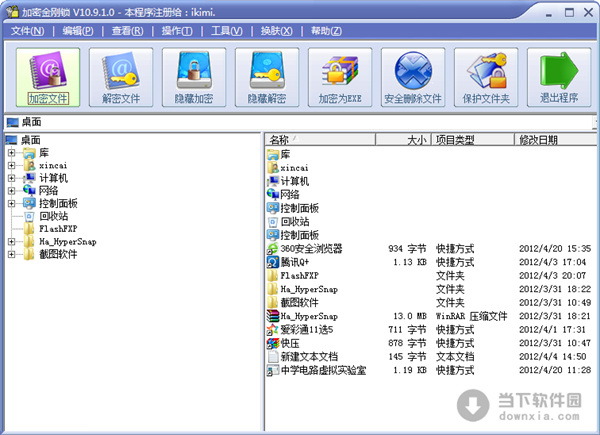600x435 pixels.
Task: Select the 隐藏解密 hidden decrypt tool
Action: pyautogui.click(x=267, y=77)
